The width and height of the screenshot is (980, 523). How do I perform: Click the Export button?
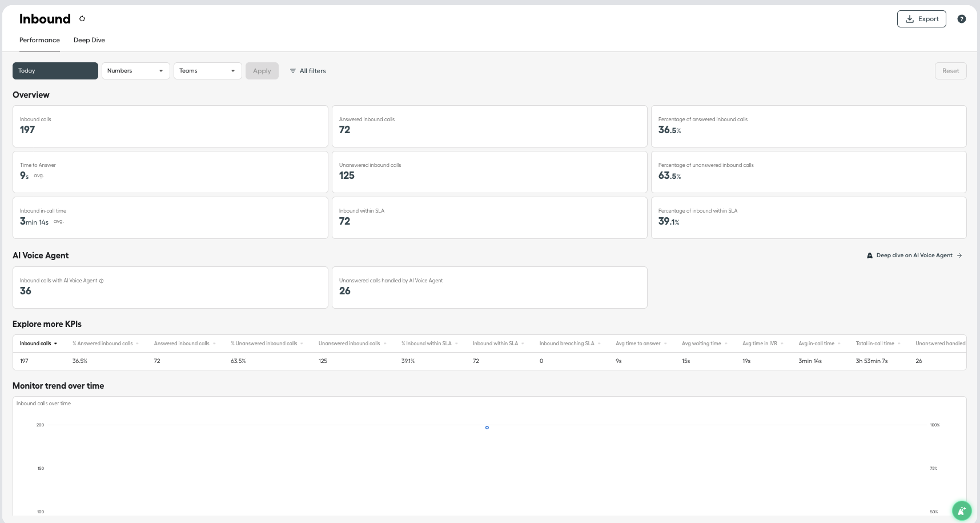coord(922,19)
